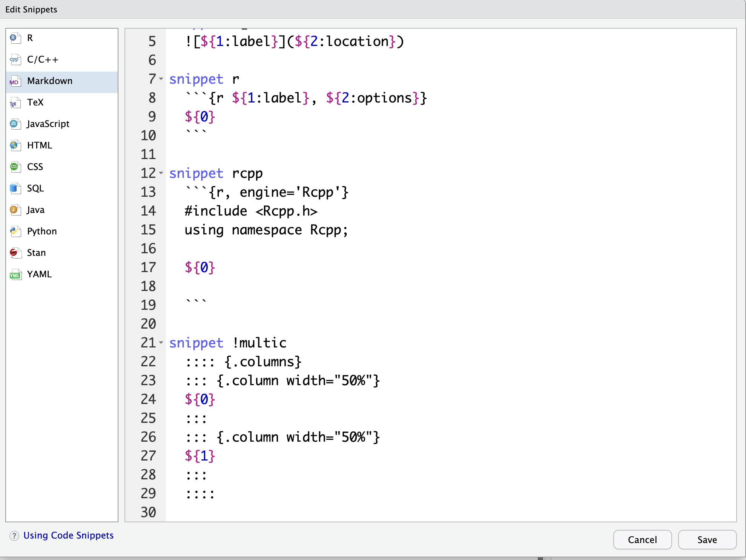Viewport: 746px width, 560px height.
Task: Click the YAML file icon
Action: pyautogui.click(x=15, y=274)
